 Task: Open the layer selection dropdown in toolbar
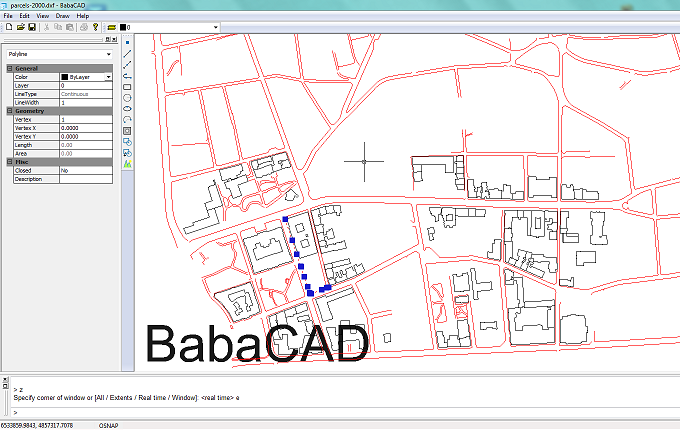(x=214, y=27)
